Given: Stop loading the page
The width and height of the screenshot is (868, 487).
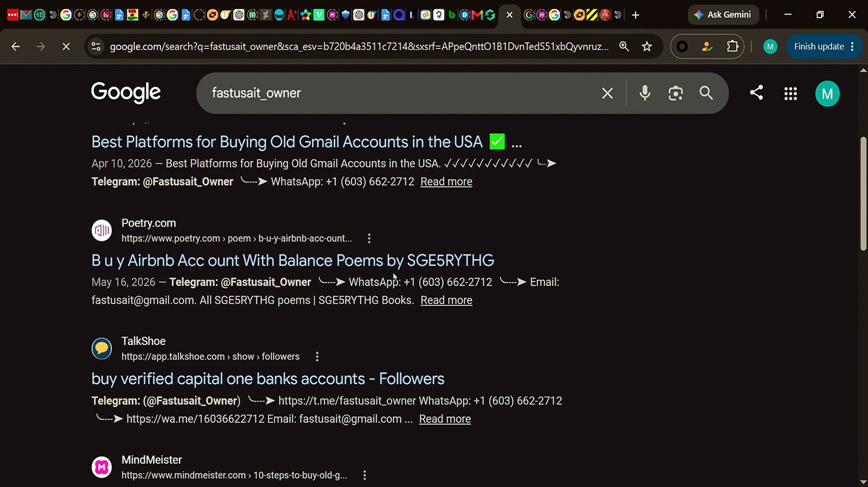Looking at the screenshot, I should [66, 47].
